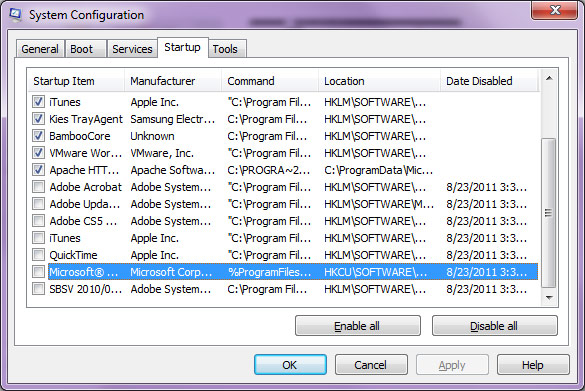
Task: Enable the Microsoft® startup checkbox
Action: [38, 272]
